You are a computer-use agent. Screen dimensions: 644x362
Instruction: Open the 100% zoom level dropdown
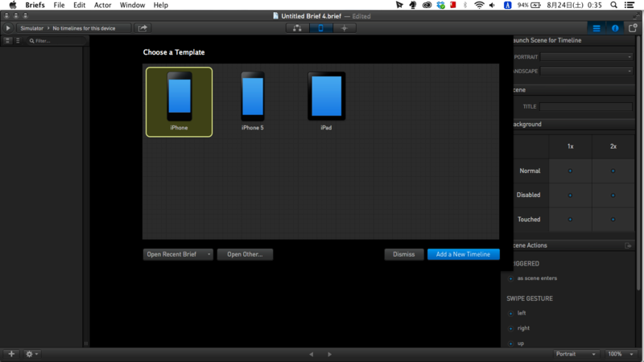tap(621, 354)
